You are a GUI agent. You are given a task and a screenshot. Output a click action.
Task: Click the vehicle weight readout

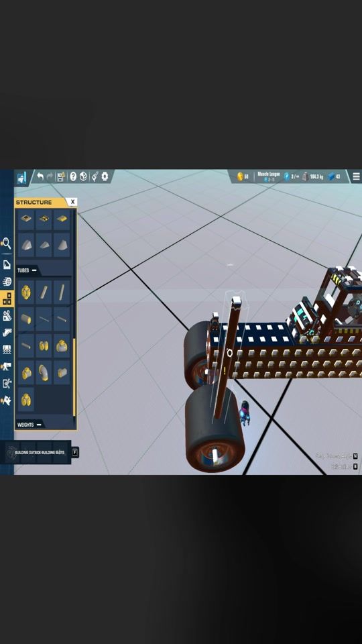click(313, 176)
